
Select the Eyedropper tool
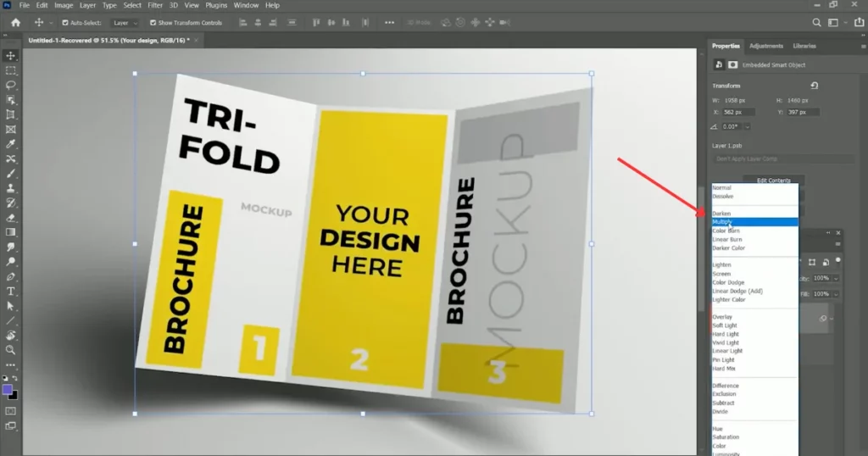(x=10, y=144)
